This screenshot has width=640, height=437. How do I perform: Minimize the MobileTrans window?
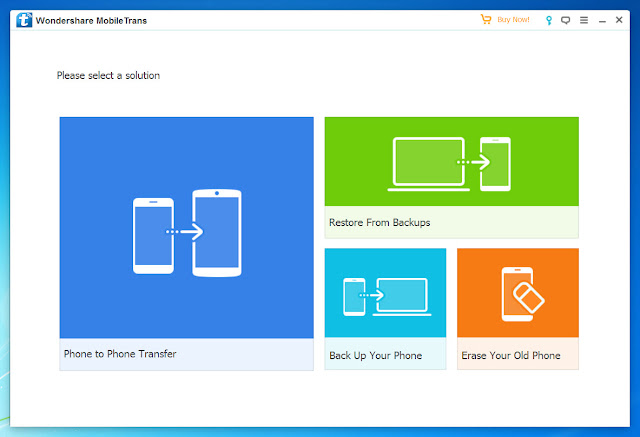[602, 20]
